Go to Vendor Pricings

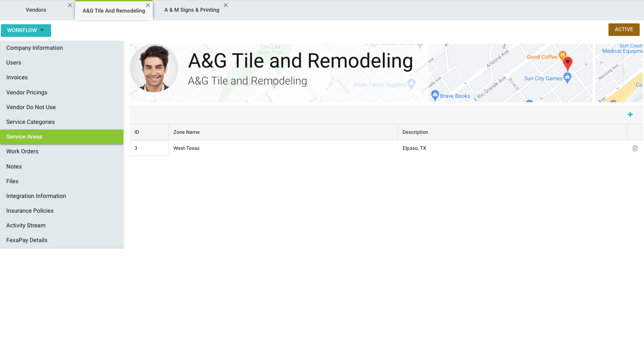(27, 92)
